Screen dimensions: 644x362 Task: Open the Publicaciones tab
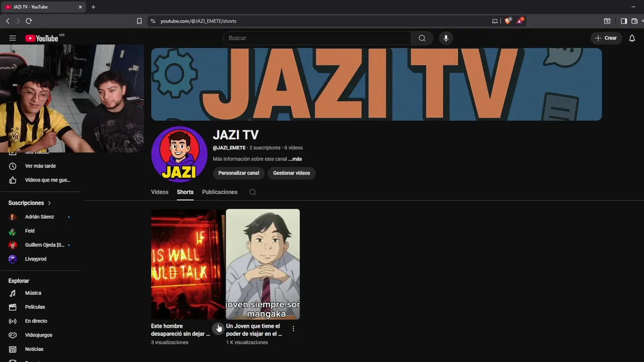[219, 192]
